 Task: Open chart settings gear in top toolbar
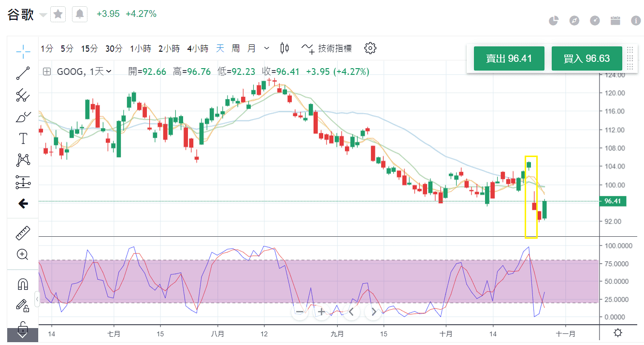point(370,48)
